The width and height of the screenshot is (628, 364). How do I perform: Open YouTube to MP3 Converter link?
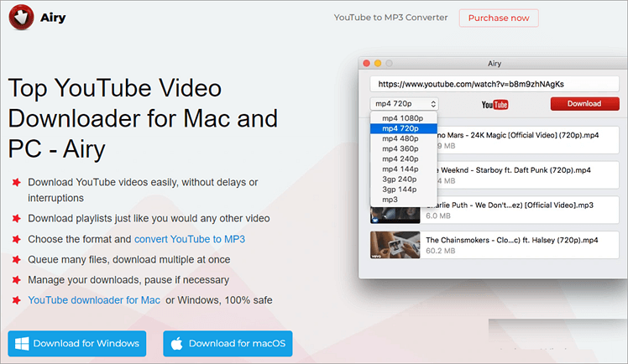390,18
